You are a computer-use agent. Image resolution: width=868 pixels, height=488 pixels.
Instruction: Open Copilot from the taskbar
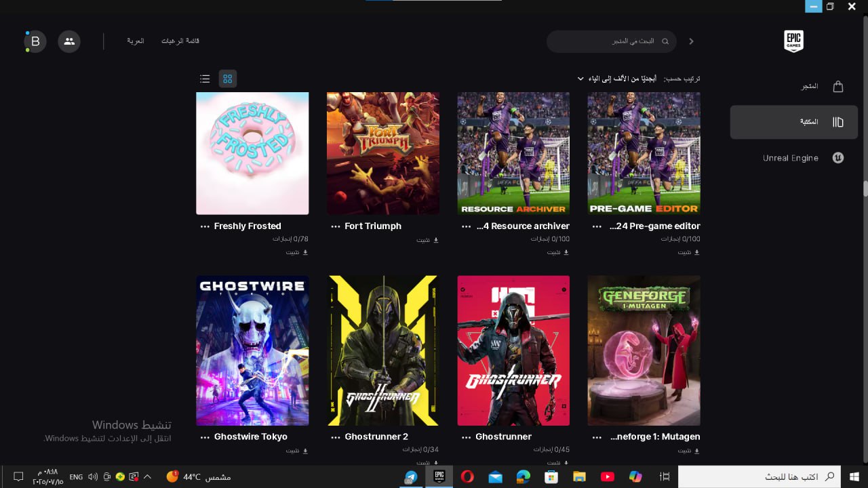click(635, 477)
